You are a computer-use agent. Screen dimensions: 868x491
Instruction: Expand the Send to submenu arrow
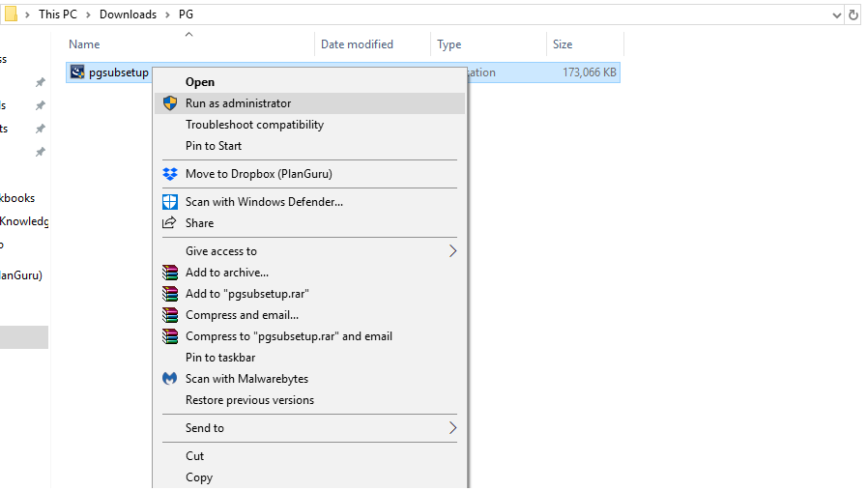point(452,428)
